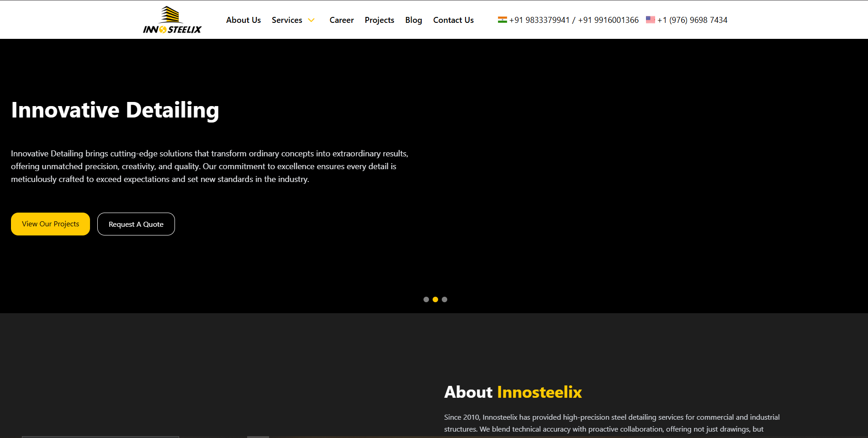Select the second carousel dot
Screen dimensions: 868x438
(x=435, y=299)
